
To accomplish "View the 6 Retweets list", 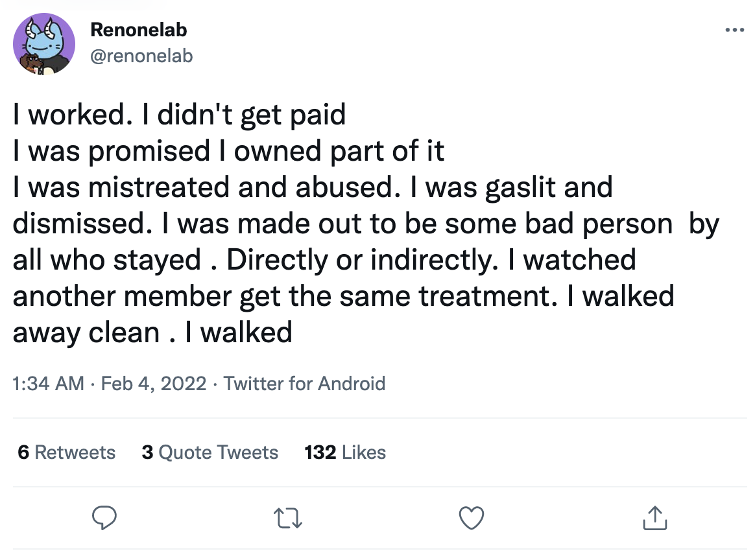I will click(66, 452).
